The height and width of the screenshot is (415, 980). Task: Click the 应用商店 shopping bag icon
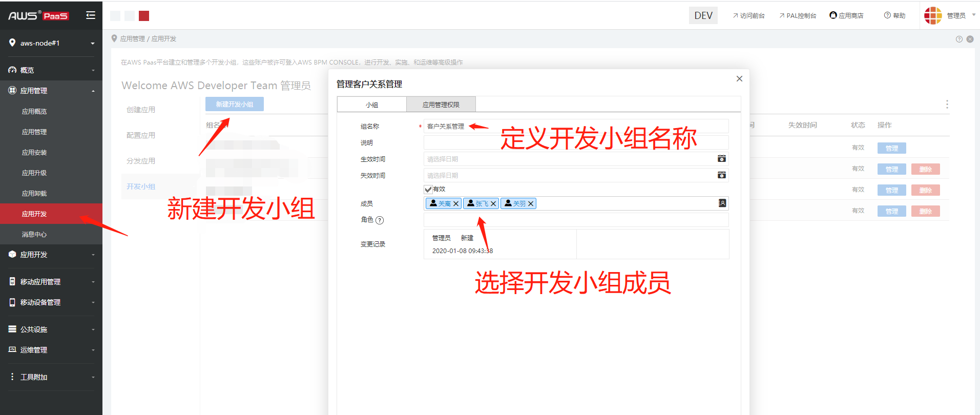(833, 15)
